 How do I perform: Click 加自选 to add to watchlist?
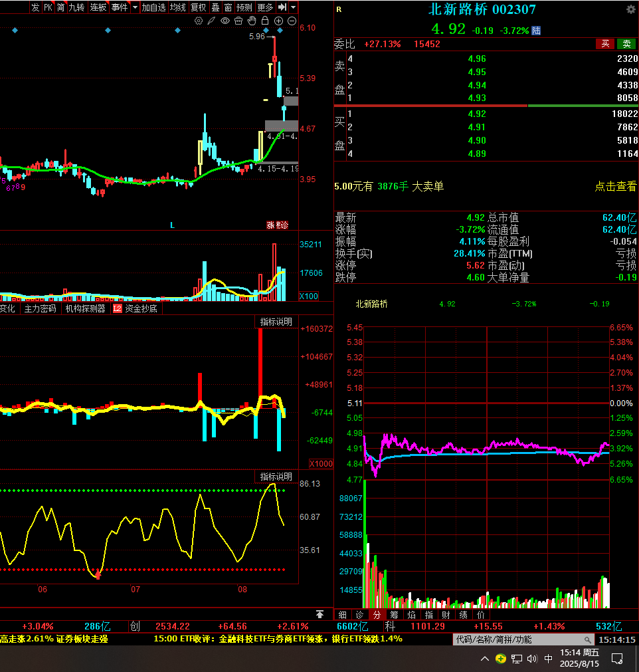(153, 7)
